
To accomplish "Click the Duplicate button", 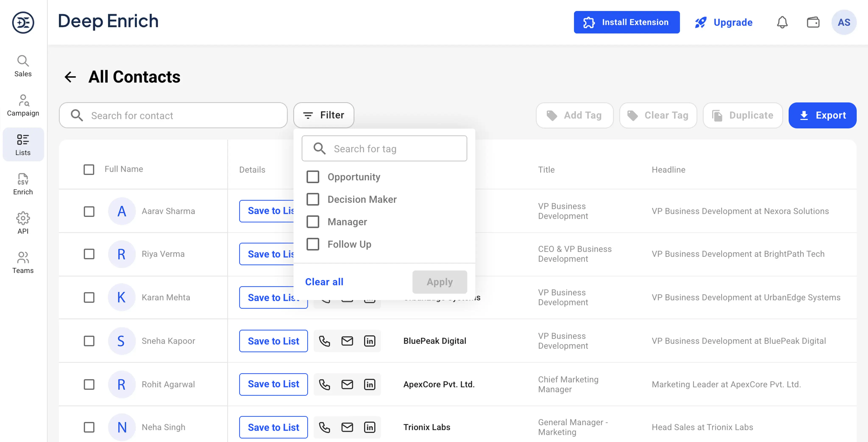I will coord(743,115).
